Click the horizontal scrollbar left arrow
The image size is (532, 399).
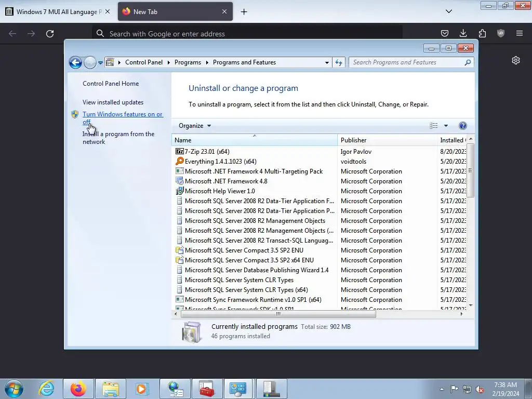176,314
